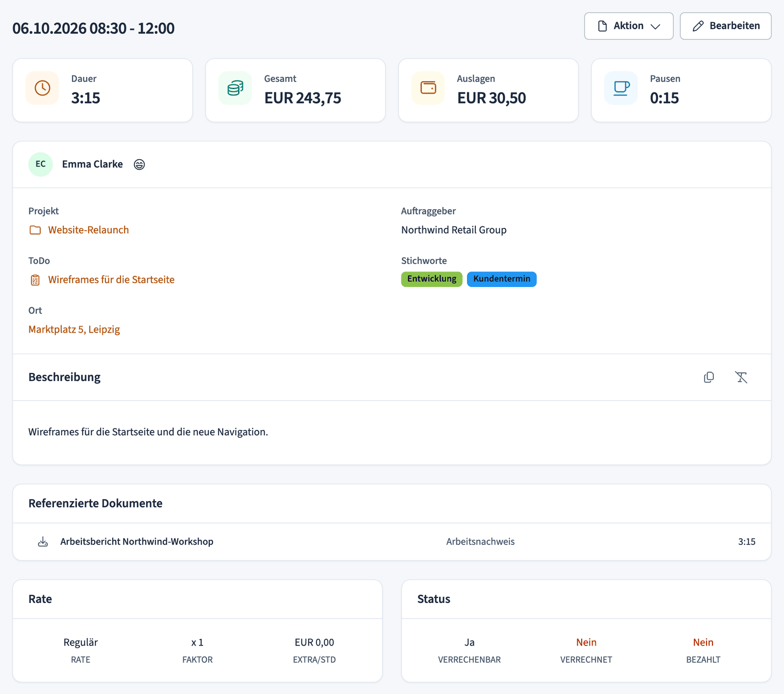784x694 pixels.
Task: Download the Arbeitsbericht Northwind-Workshop document
Action: (x=43, y=542)
